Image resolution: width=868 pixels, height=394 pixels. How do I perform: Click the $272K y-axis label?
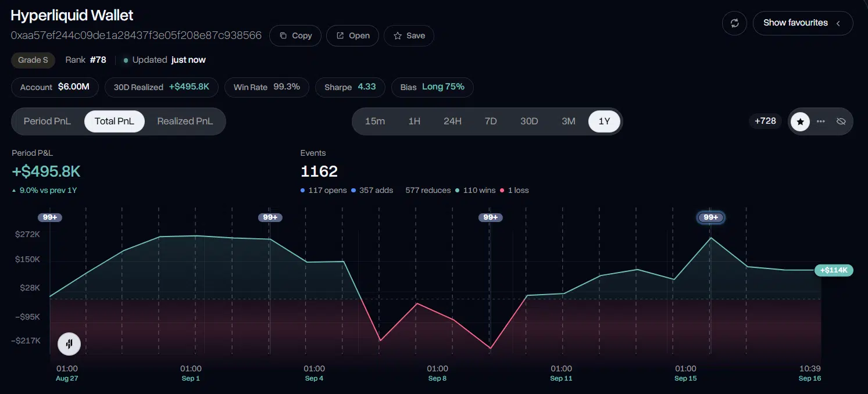pos(28,234)
